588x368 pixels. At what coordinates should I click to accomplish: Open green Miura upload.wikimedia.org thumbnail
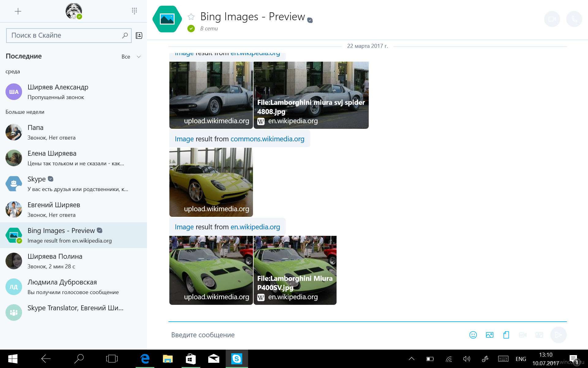pyautogui.click(x=211, y=270)
